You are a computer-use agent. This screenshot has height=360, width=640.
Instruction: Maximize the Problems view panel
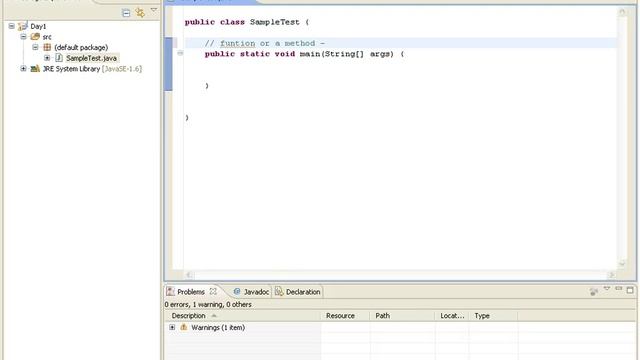point(630,290)
